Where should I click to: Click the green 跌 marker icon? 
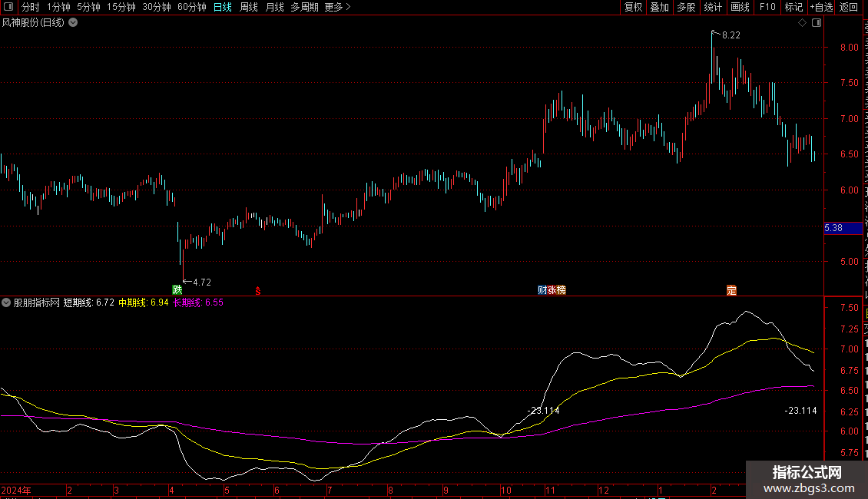pos(177,289)
